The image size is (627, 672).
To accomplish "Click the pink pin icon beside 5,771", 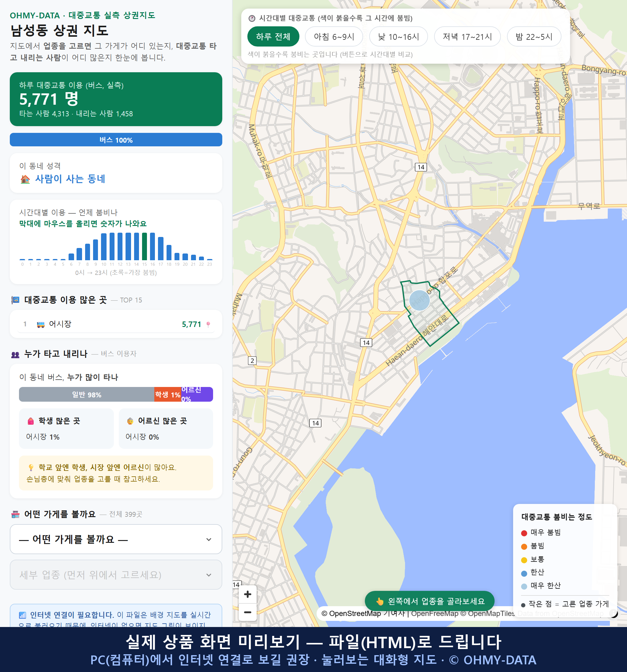I will (208, 325).
